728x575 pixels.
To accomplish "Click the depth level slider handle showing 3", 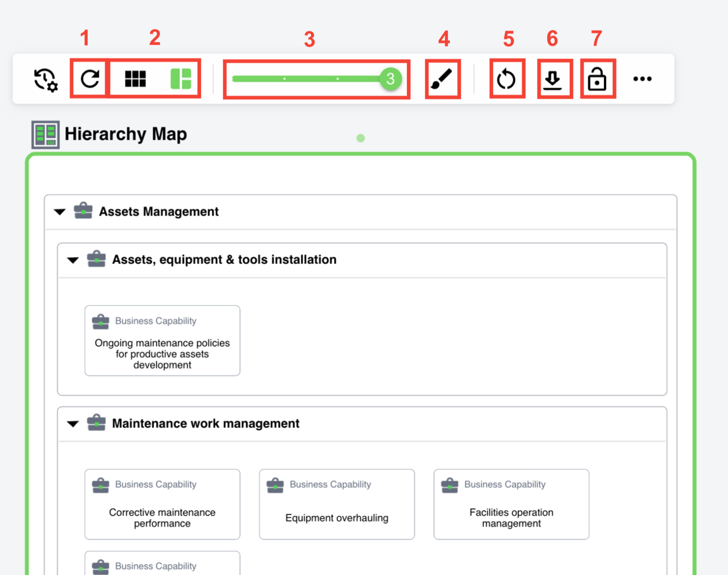I will [x=390, y=79].
